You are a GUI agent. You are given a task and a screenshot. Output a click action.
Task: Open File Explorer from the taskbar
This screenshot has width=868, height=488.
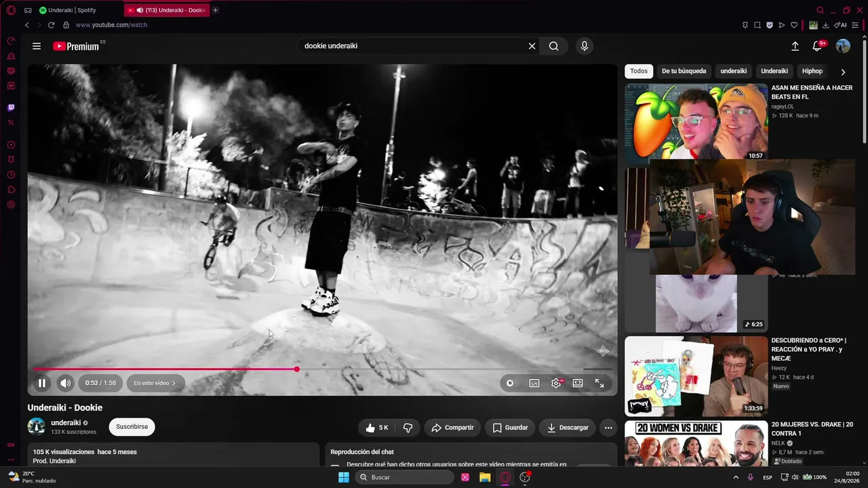(485, 477)
